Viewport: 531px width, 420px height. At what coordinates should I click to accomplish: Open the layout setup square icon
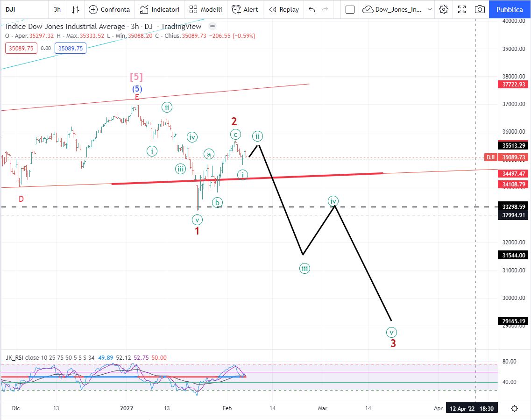point(350,9)
